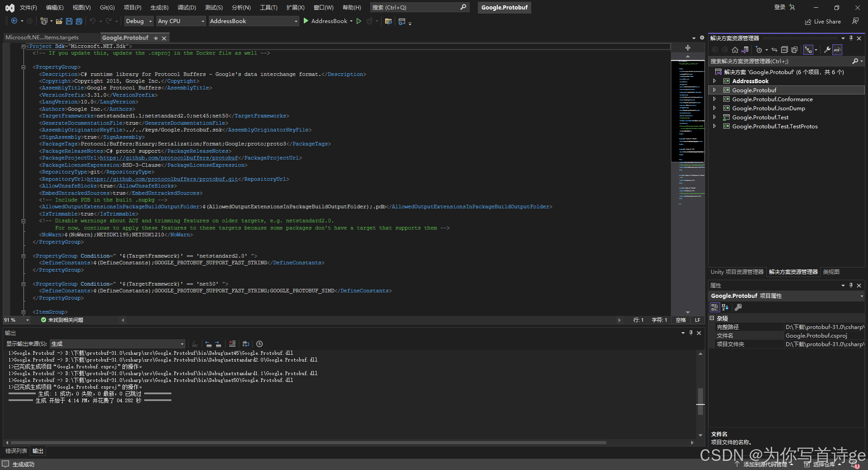The height and width of the screenshot is (470, 868).
Task: Click the undo toolbar icon
Action: [92, 21]
